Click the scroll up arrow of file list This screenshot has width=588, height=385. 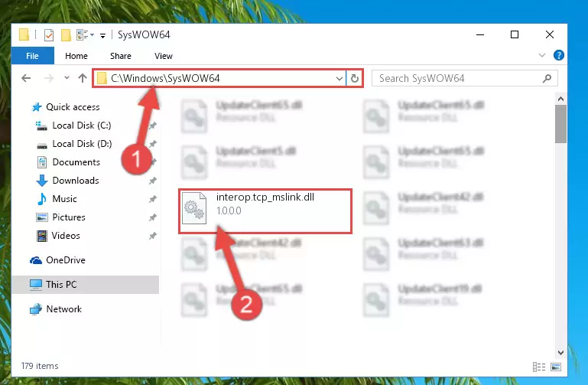point(560,99)
